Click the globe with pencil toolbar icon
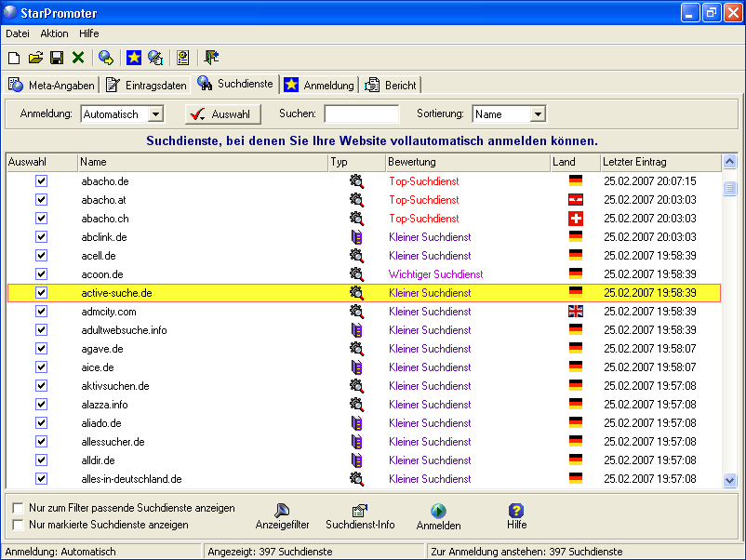This screenshot has width=746, height=560. tap(155, 58)
